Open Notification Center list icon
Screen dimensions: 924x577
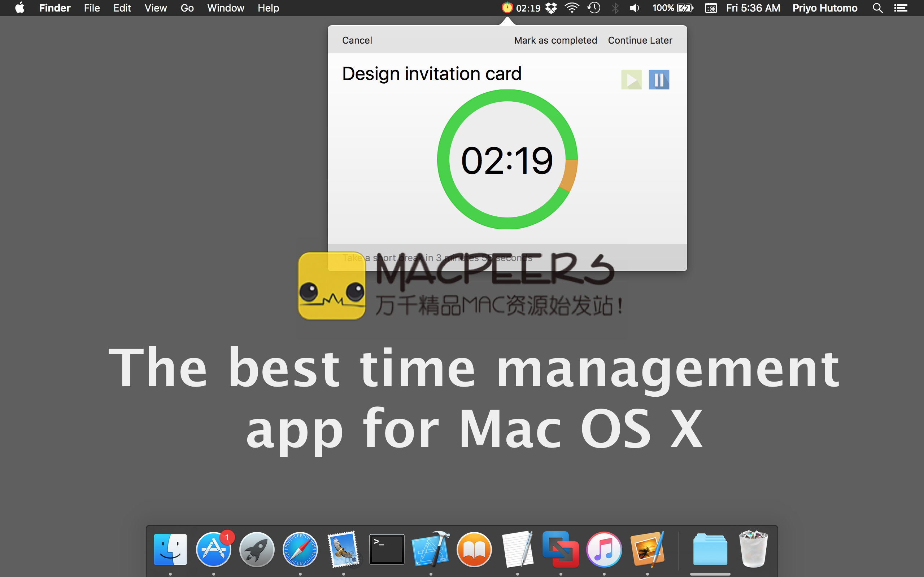coord(901,8)
